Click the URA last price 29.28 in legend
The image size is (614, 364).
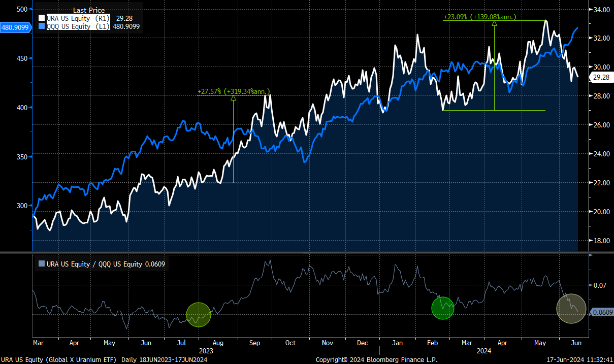124,18
